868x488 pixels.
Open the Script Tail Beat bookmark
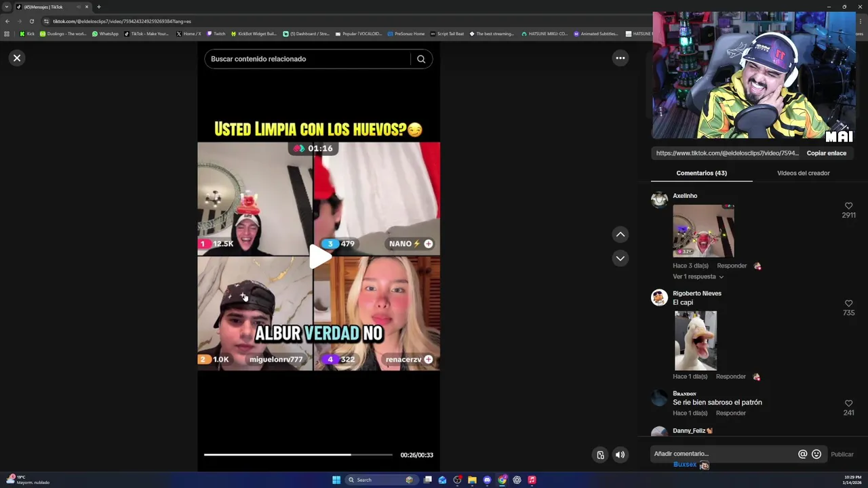coord(448,33)
